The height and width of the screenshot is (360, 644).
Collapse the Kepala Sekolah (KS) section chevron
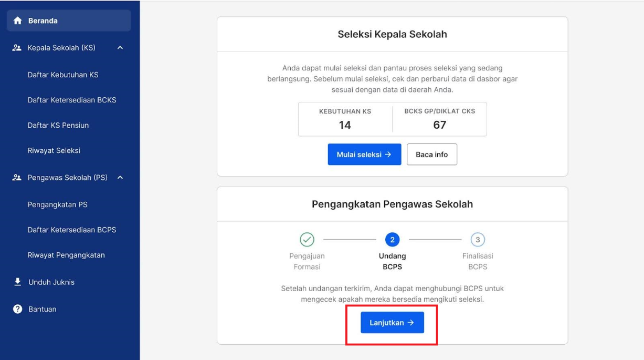coord(120,48)
